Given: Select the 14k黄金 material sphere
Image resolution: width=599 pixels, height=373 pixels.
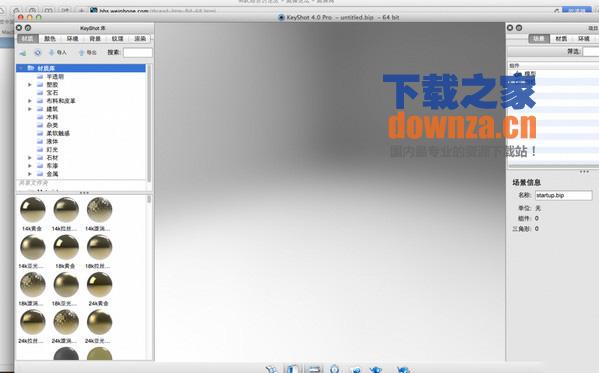Looking at the screenshot, I should [x=32, y=209].
